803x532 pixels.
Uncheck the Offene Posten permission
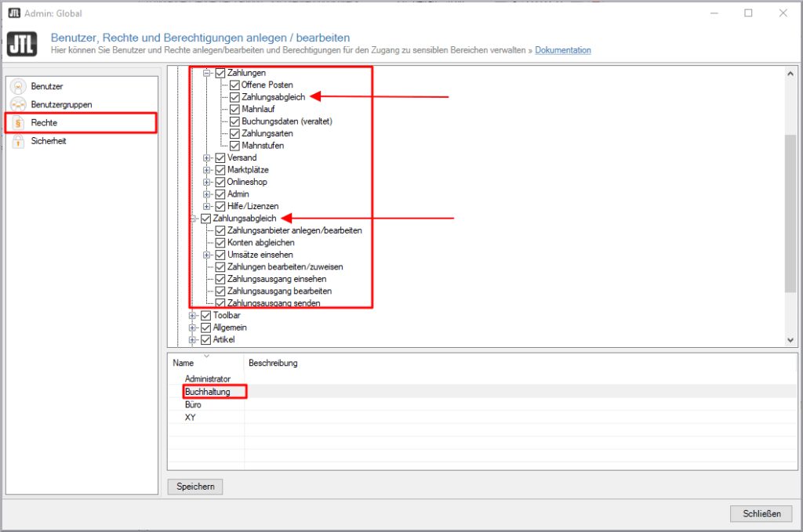235,85
